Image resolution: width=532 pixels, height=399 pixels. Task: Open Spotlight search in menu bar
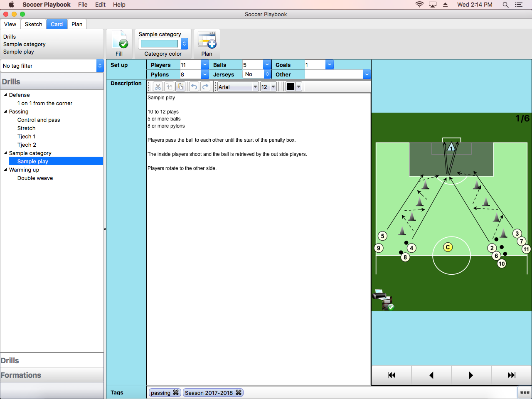click(x=505, y=5)
